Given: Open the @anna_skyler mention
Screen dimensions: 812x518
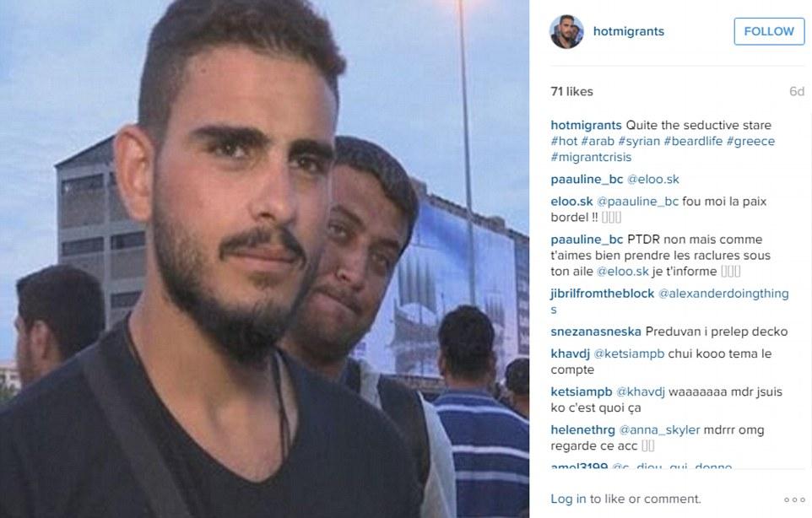Looking at the screenshot, I should pos(659,430).
